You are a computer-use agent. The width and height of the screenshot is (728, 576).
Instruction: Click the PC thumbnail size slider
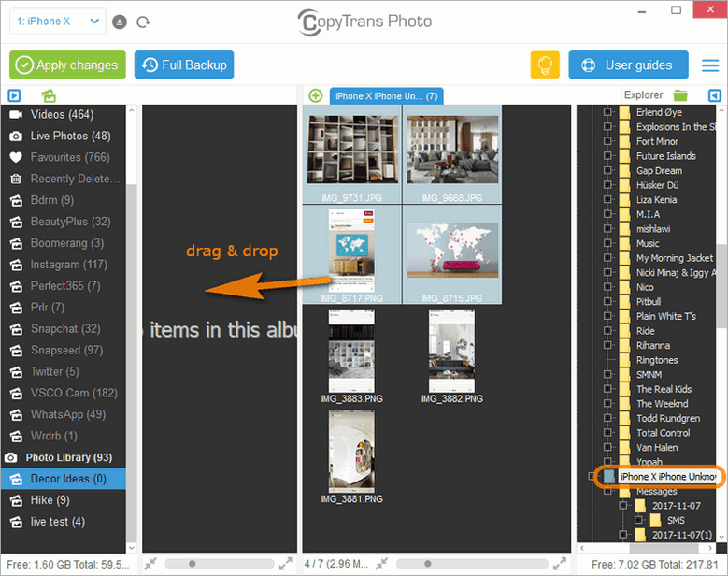[472, 564]
